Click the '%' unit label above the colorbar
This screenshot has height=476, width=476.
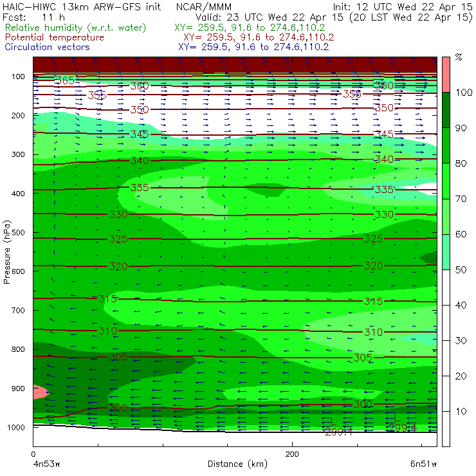click(x=459, y=57)
